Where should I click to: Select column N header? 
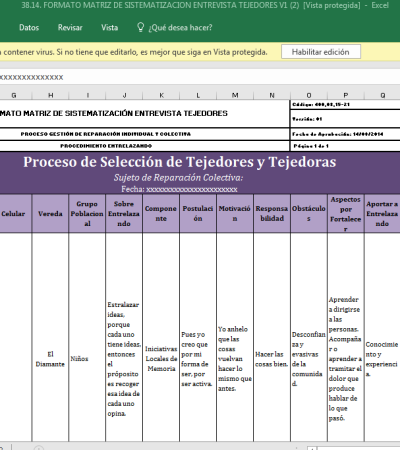tap(272, 95)
